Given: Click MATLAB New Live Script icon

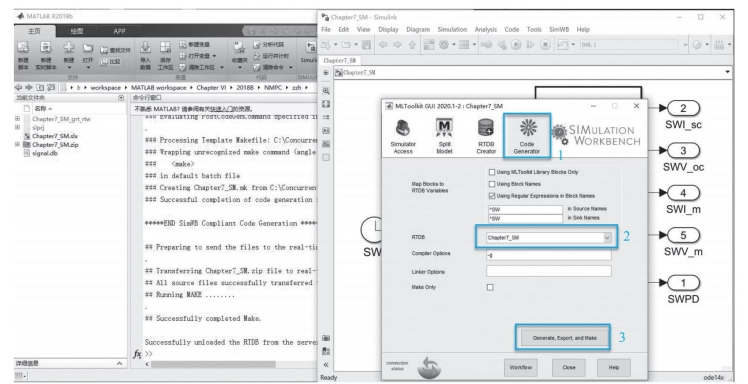Looking at the screenshot, I should click(46, 47).
